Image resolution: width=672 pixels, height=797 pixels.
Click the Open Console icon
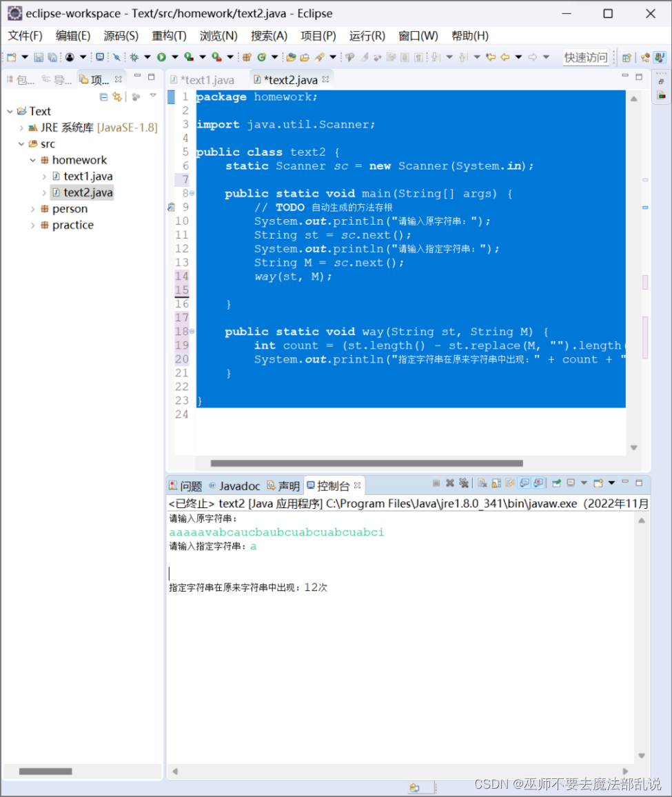[x=598, y=483]
